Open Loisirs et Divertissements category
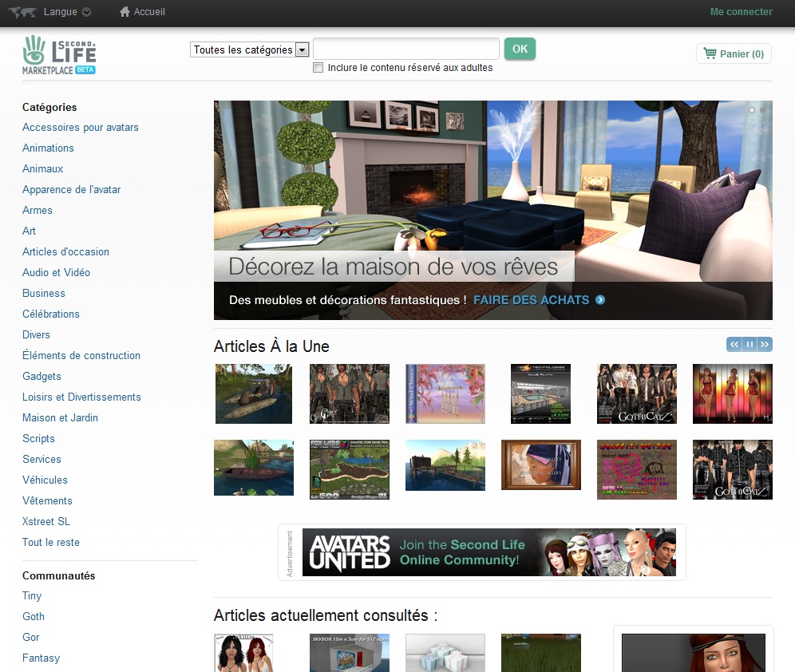 click(x=81, y=397)
